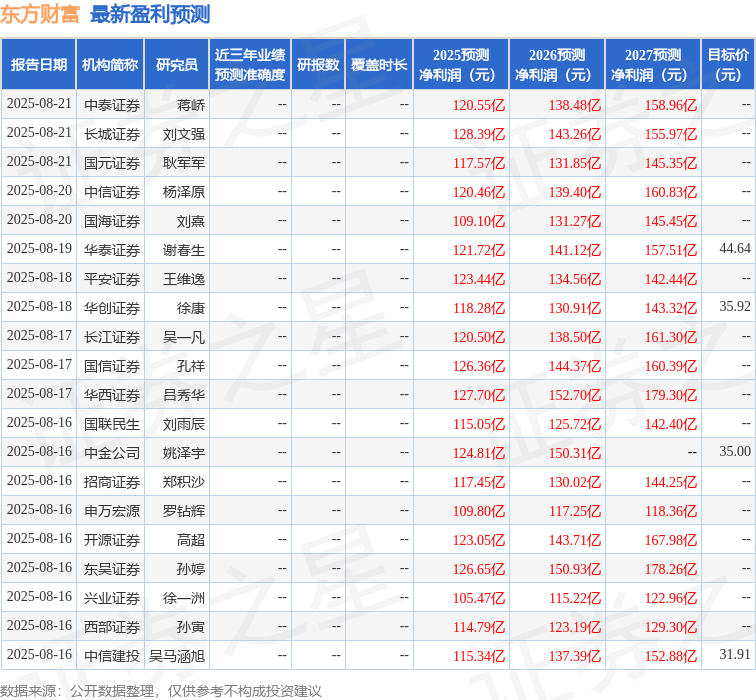Click the 报告日期 column header
The height and width of the screenshot is (700, 756).
(39, 65)
